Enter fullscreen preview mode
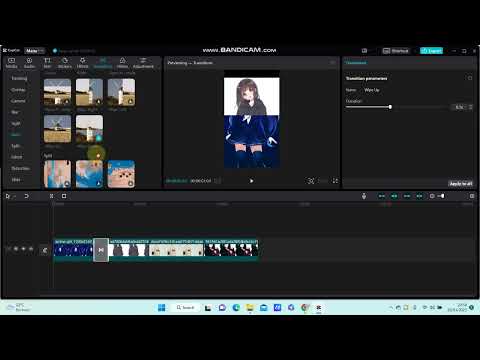Screen dimensions: 480x360 (335, 181)
